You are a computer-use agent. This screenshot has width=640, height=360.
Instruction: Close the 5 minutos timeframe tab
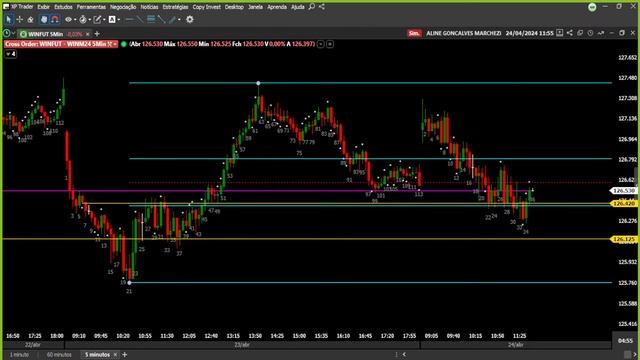click(x=115, y=355)
